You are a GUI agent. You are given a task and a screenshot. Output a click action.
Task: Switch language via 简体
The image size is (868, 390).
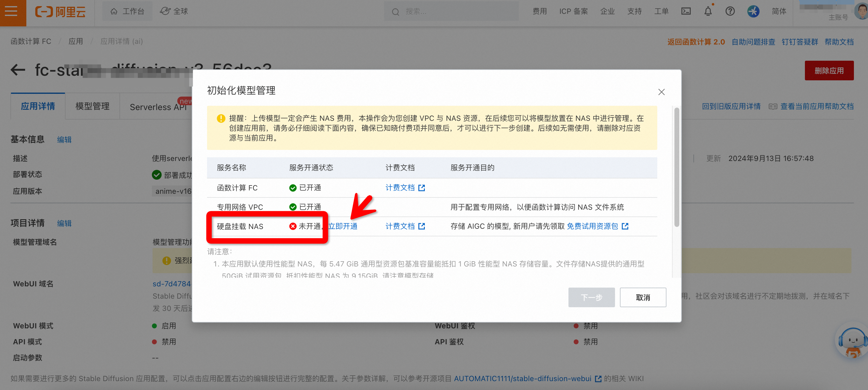pyautogui.click(x=779, y=11)
